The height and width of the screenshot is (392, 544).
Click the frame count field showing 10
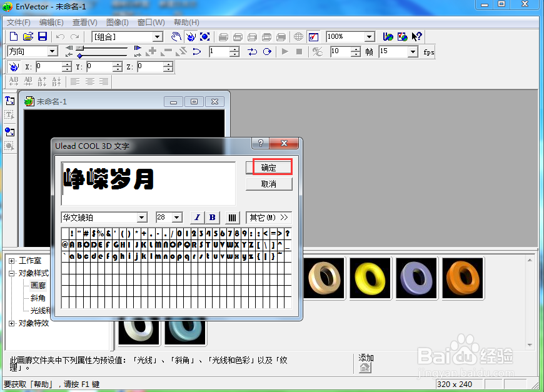(x=341, y=52)
